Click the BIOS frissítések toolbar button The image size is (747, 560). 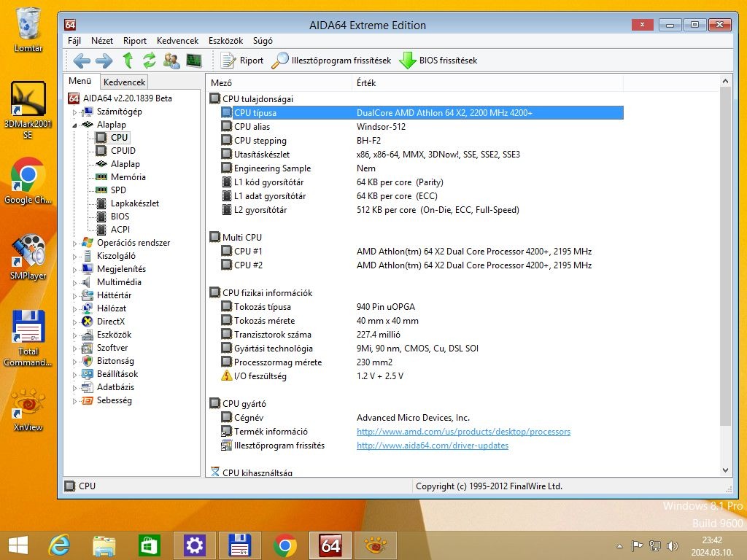coord(438,61)
